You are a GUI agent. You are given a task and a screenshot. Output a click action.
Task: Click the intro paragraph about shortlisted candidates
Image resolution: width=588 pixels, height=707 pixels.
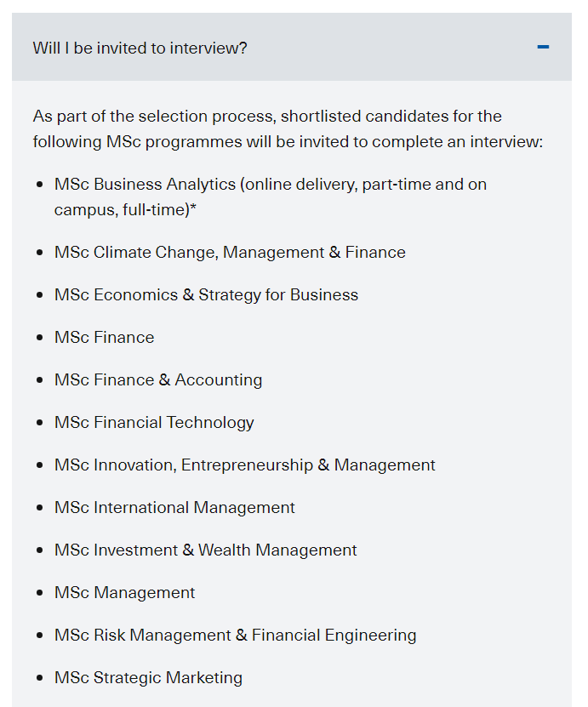[288, 128]
